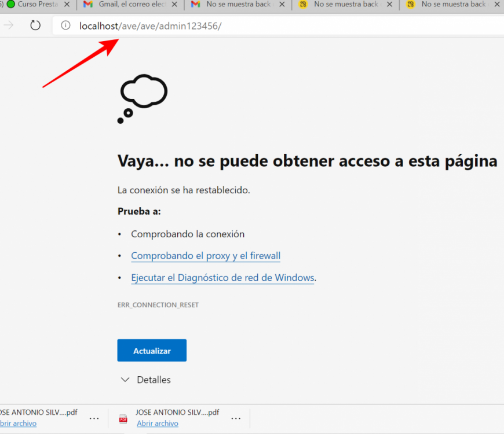Open Comprobando el proxy y el firewall link
Viewport: 504px width, 434px height.
[206, 256]
